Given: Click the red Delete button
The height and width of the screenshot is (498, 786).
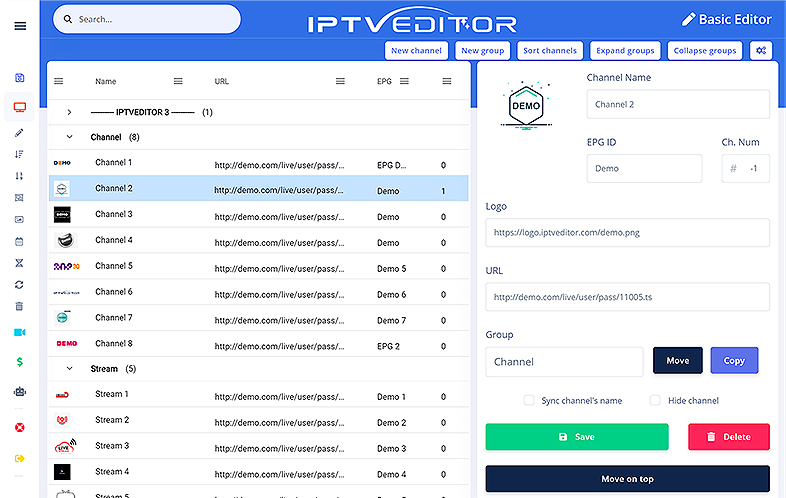Looking at the screenshot, I should pyautogui.click(x=729, y=437).
